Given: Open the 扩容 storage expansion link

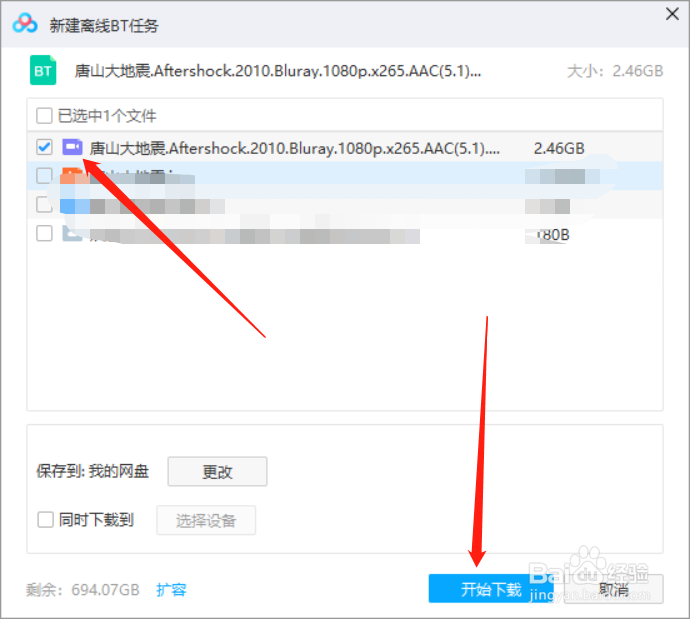Looking at the screenshot, I should point(171,590).
